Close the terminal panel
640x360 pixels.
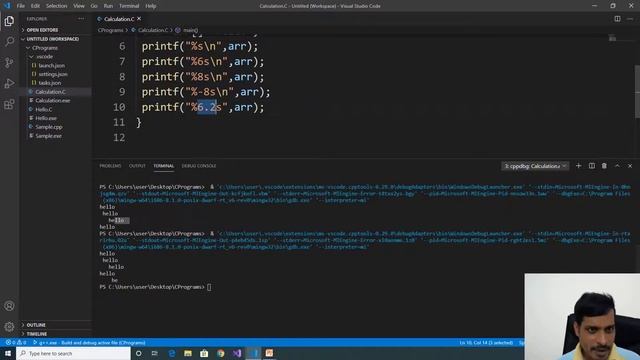(x=630, y=166)
